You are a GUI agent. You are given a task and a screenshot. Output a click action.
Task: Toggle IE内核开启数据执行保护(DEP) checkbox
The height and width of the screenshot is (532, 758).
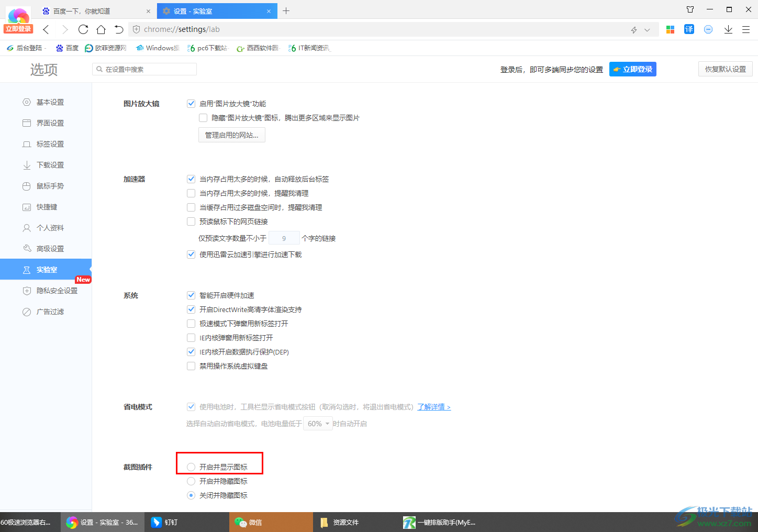coord(191,352)
